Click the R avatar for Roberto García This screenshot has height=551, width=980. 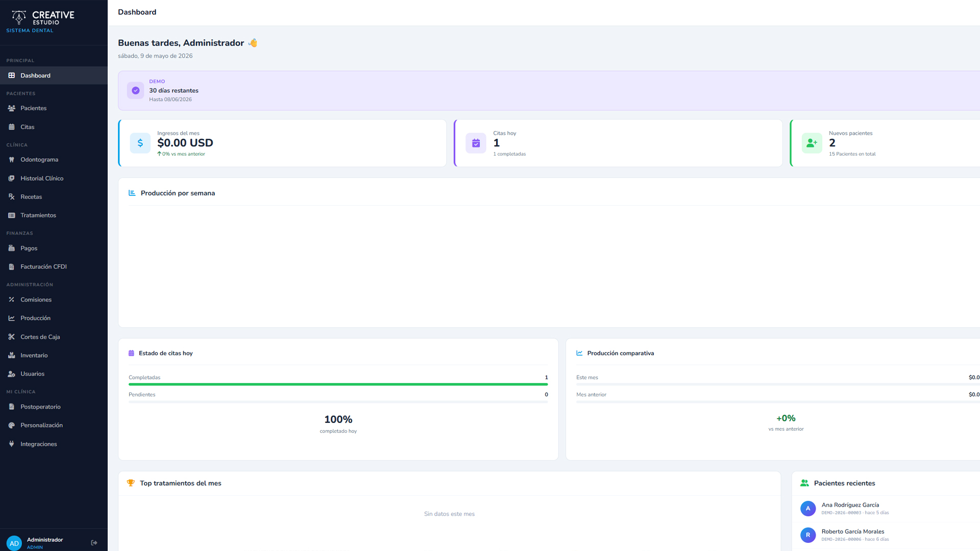point(808,535)
